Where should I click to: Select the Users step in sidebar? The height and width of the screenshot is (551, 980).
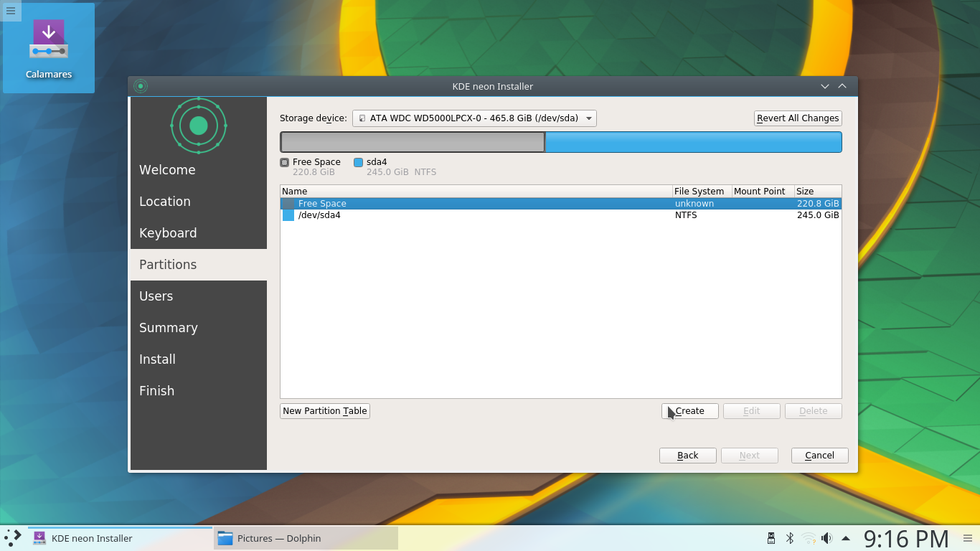[x=199, y=296]
